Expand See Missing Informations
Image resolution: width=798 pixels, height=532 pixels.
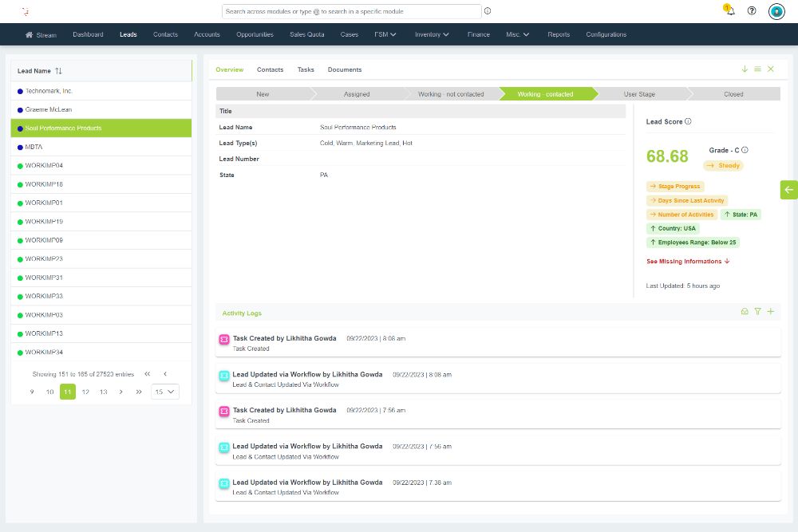688,262
